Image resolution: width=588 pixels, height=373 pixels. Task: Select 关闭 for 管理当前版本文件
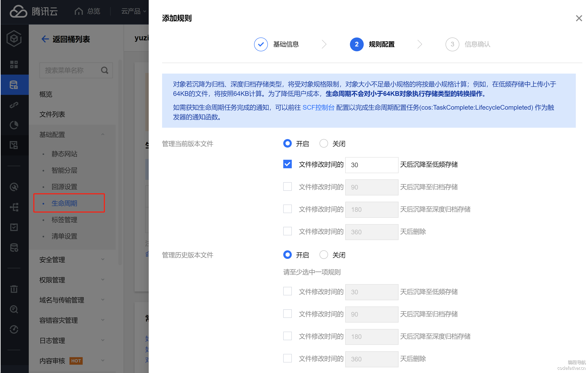pyautogui.click(x=324, y=144)
